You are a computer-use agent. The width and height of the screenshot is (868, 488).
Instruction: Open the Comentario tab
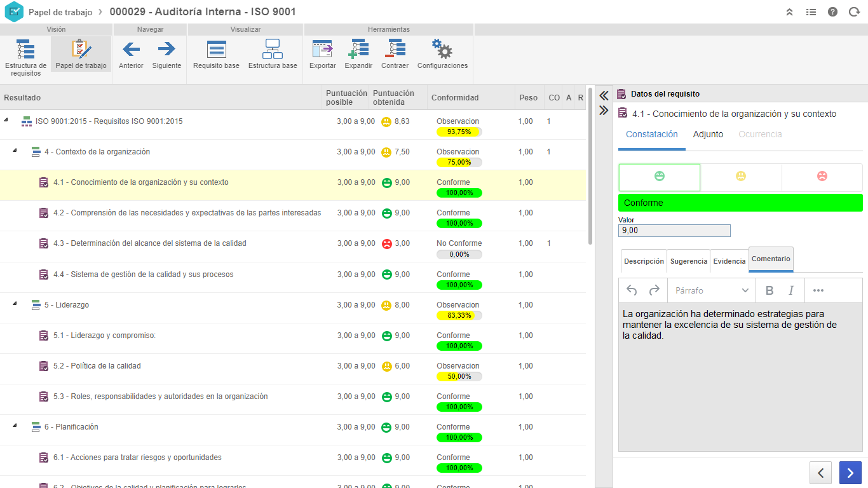pyautogui.click(x=771, y=259)
